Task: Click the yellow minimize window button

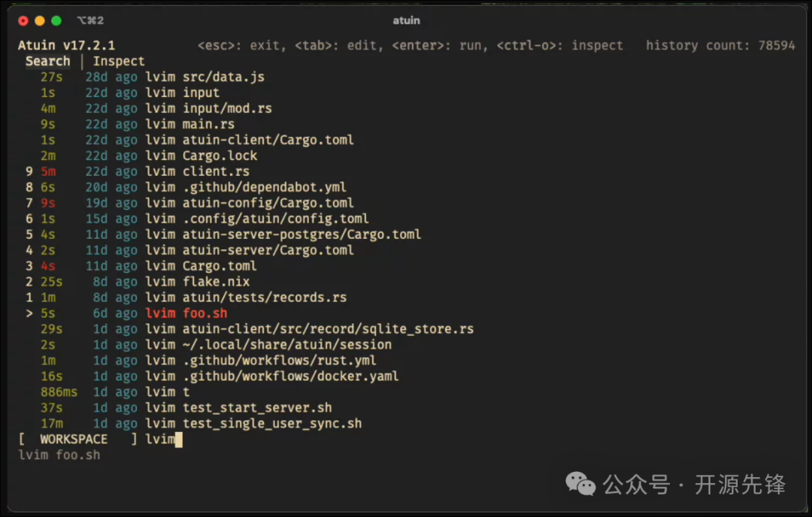Action: click(x=40, y=21)
